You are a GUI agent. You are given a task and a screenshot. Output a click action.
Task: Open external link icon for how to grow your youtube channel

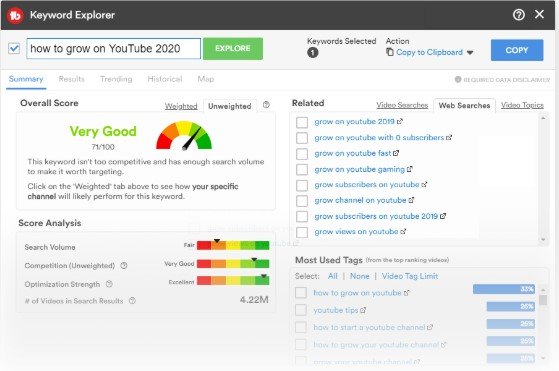click(x=443, y=345)
